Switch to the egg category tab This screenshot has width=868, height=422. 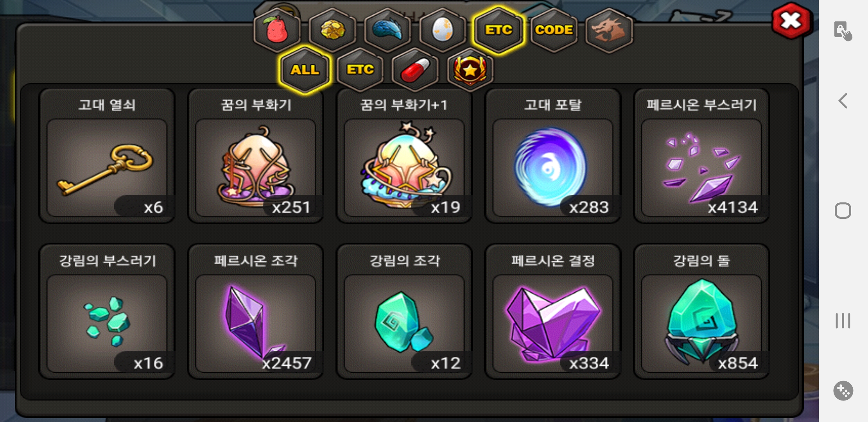click(x=443, y=30)
